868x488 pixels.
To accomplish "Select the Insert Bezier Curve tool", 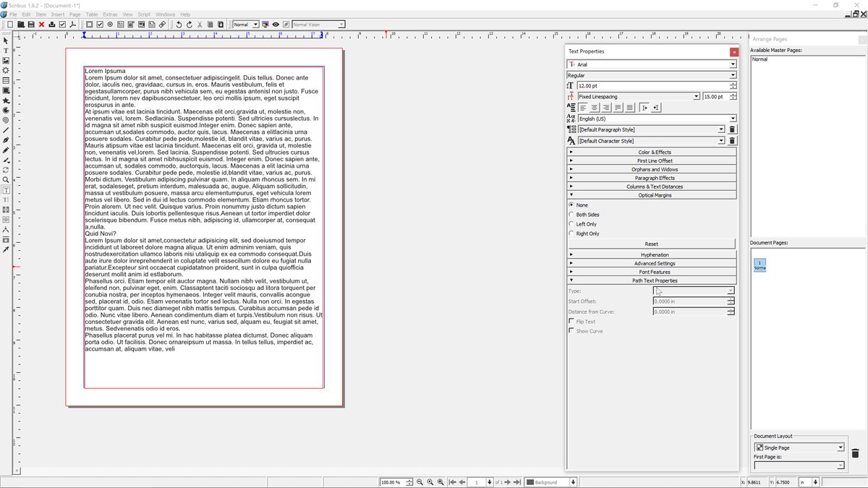I will tap(6, 140).
